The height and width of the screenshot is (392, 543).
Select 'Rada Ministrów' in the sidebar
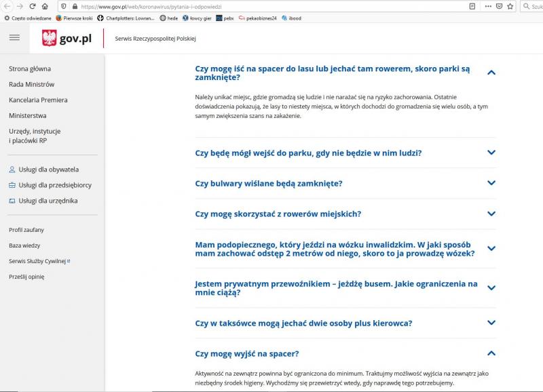point(31,84)
